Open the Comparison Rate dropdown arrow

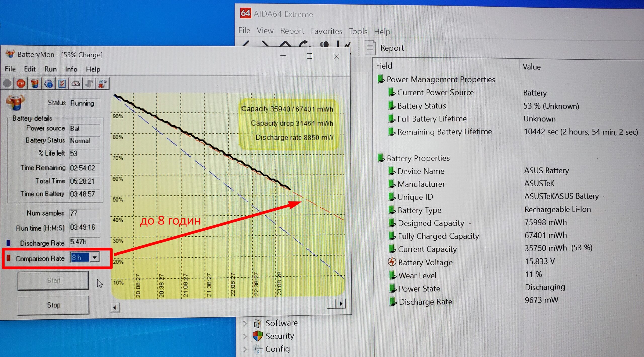pyautogui.click(x=95, y=257)
